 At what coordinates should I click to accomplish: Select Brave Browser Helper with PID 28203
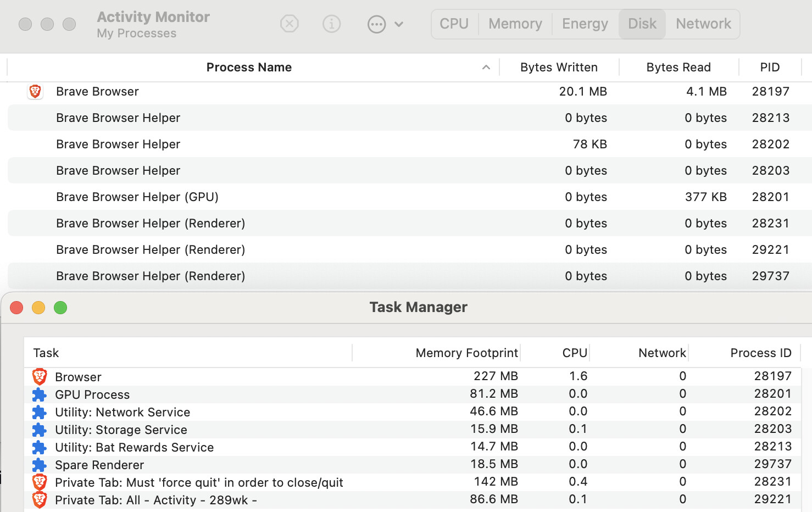[409, 170]
